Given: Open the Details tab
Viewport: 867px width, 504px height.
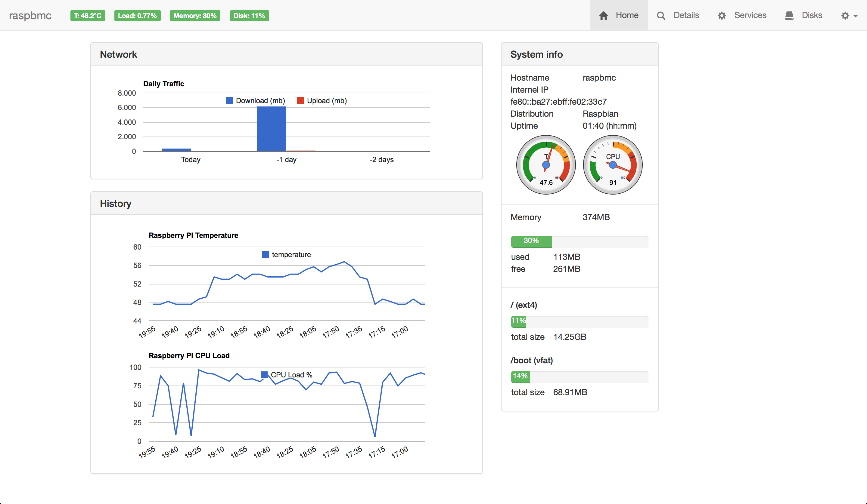Looking at the screenshot, I should 686,15.
